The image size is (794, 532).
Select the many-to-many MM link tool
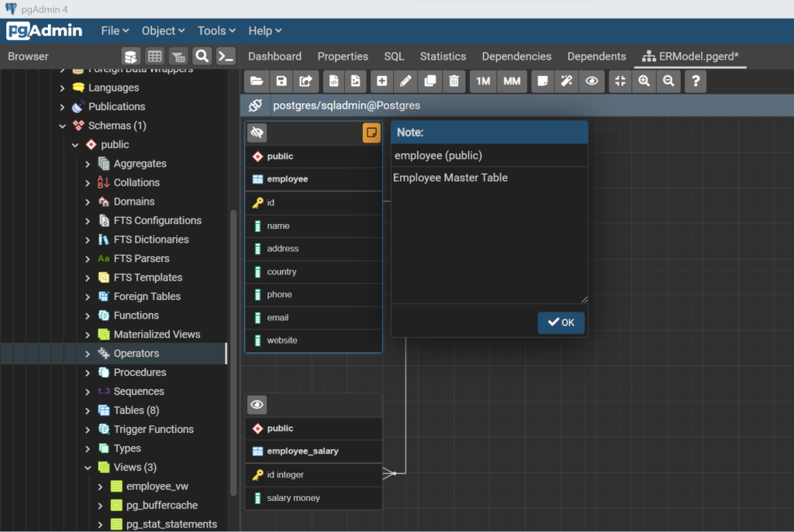click(512, 81)
